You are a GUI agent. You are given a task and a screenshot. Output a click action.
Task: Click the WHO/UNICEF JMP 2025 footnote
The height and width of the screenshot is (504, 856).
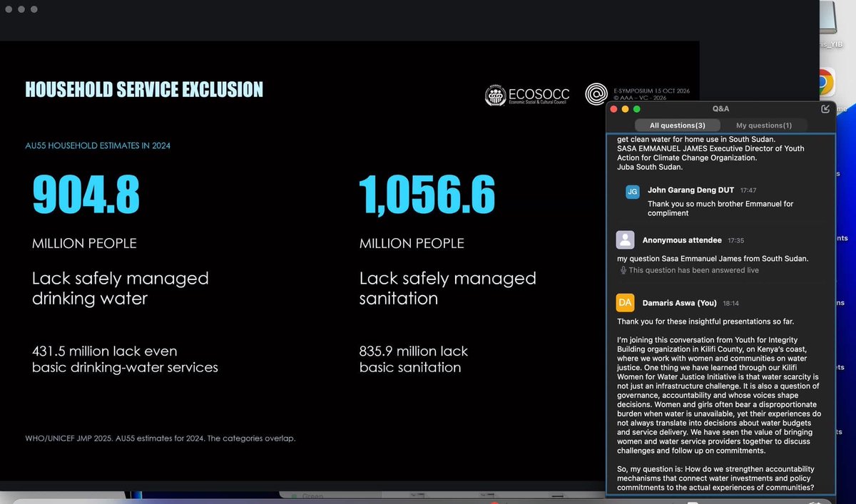pyautogui.click(x=160, y=438)
